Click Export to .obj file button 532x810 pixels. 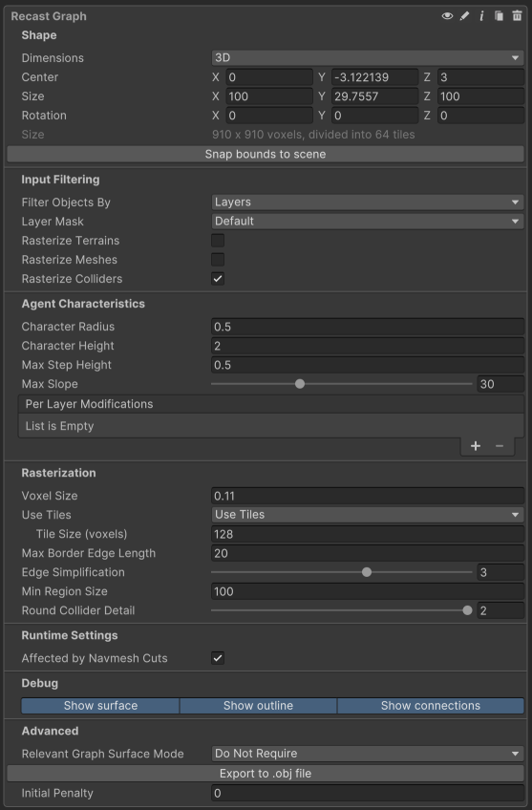[x=266, y=774]
